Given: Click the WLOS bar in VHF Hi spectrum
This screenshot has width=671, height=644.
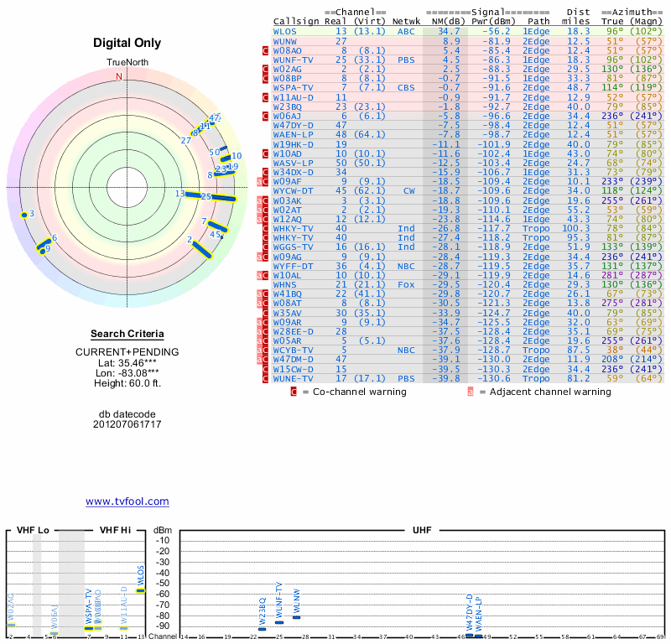Looking at the screenshot, I should [140, 590].
